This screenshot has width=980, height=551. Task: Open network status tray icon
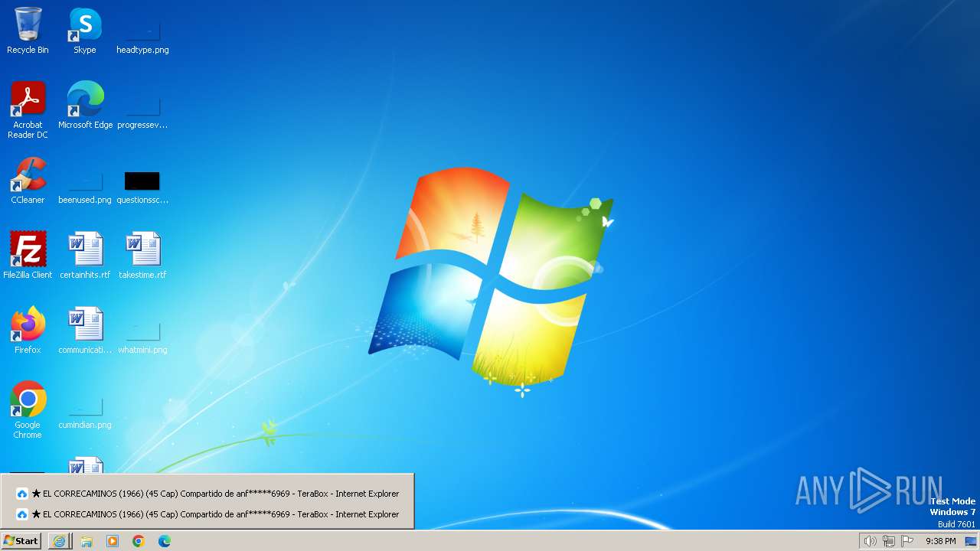coord(889,541)
